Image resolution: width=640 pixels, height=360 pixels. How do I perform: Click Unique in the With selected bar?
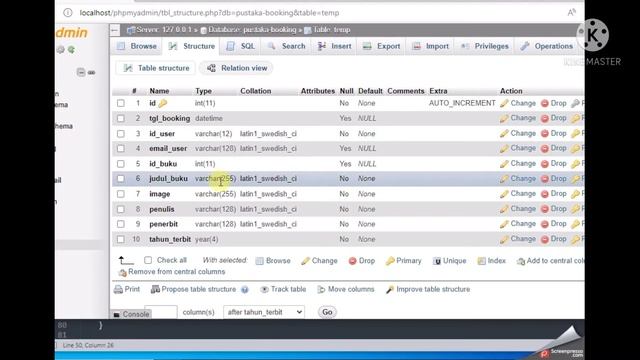(449, 261)
